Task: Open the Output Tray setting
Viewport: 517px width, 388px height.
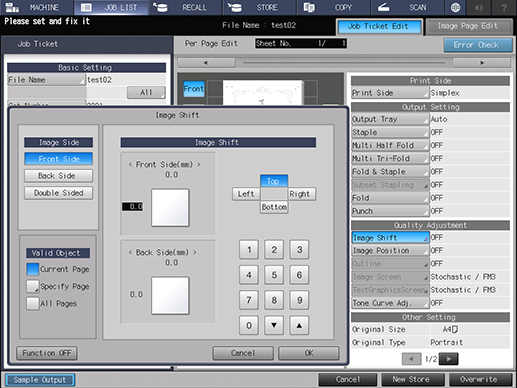Action: (x=390, y=119)
